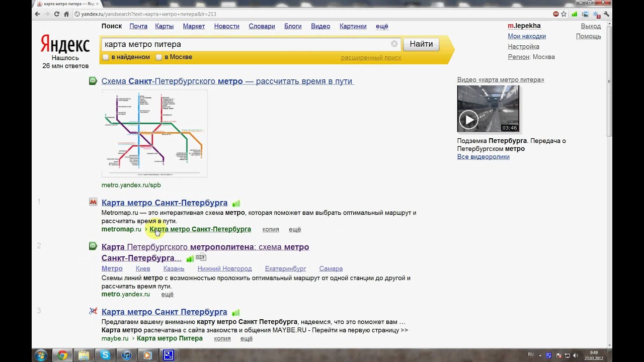Click the St. Petersburg metro map thumbnail
The image size is (644, 362).
(154, 133)
